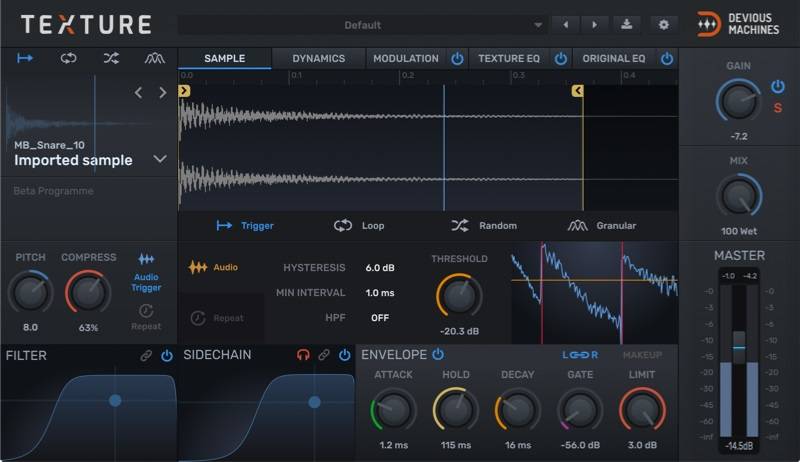Toggle the Texture EQ power button
This screenshot has height=462, width=800.
click(561, 59)
